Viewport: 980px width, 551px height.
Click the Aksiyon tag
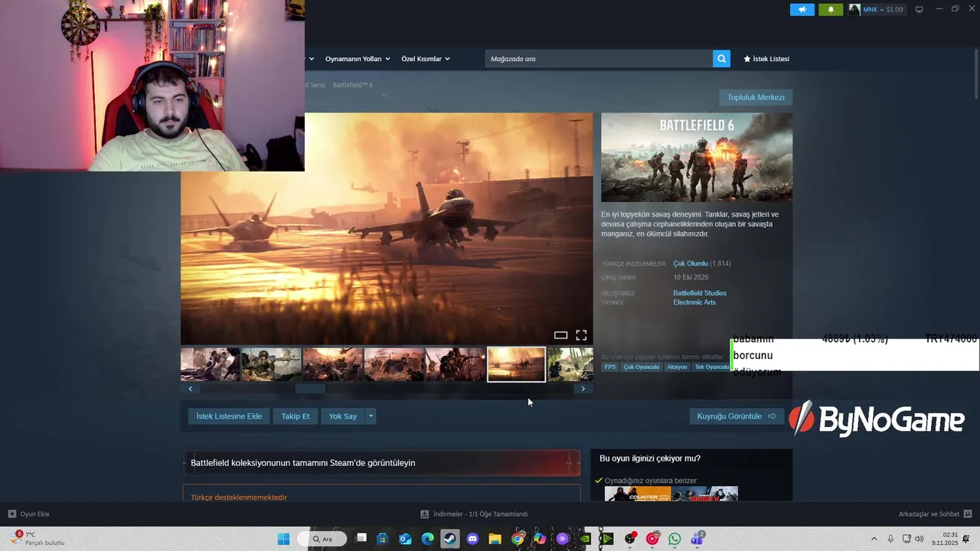677,367
